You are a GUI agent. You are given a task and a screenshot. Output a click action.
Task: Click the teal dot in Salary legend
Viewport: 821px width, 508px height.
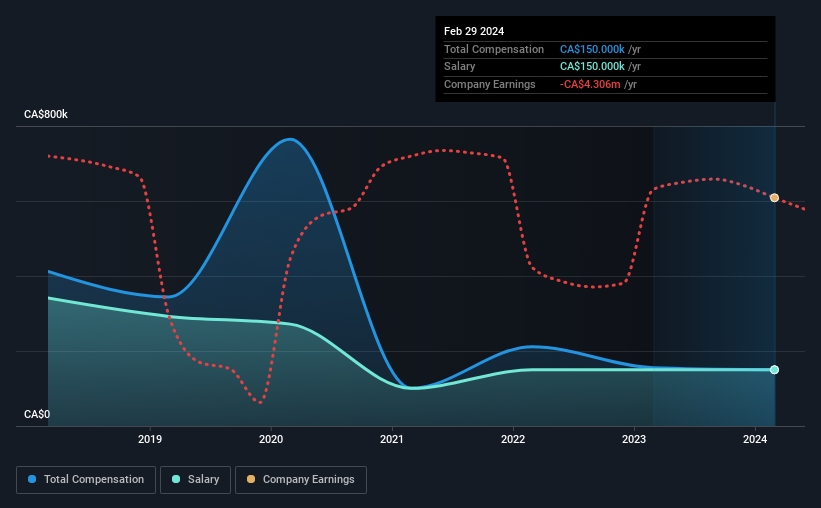176,479
